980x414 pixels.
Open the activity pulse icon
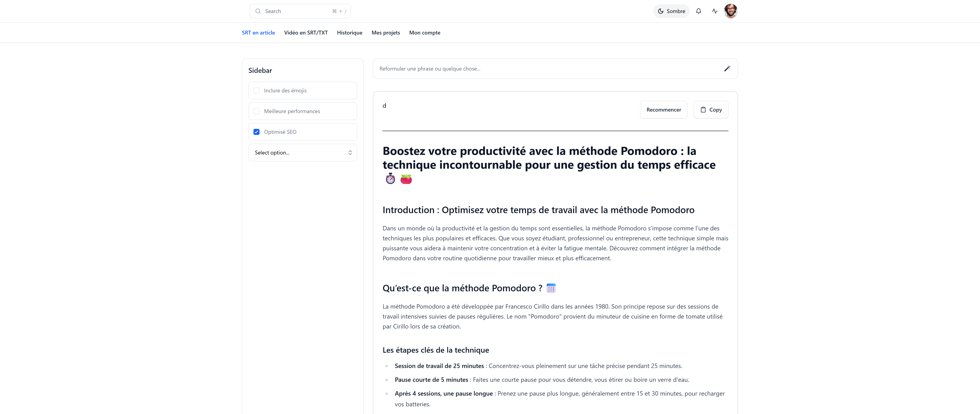pos(715,11)
